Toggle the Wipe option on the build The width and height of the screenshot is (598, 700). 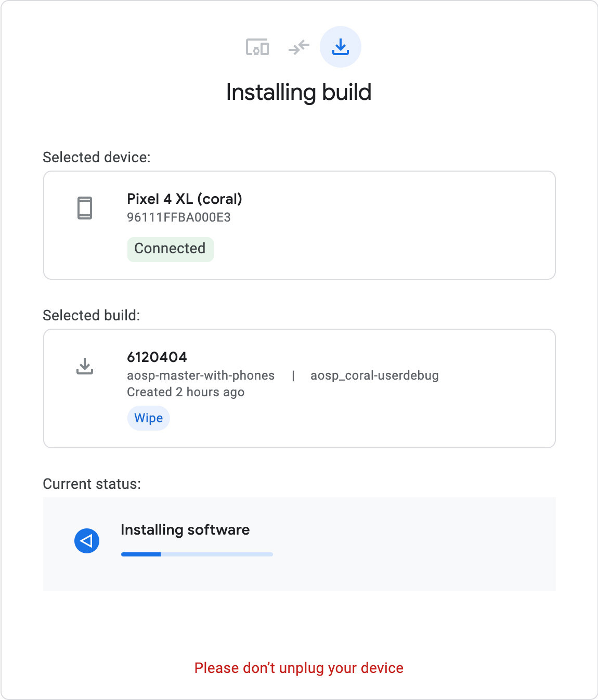point(148,418)
